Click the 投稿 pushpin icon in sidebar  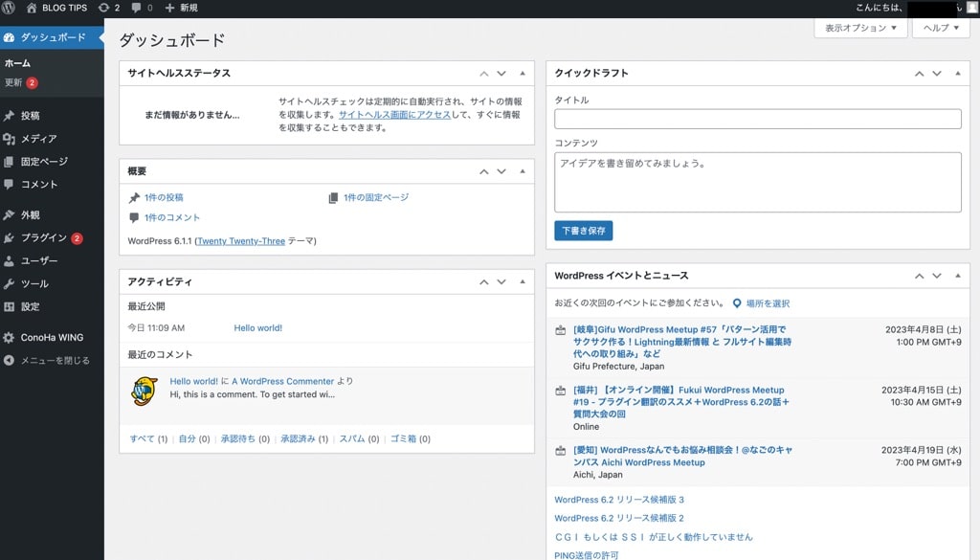point(9,116)
